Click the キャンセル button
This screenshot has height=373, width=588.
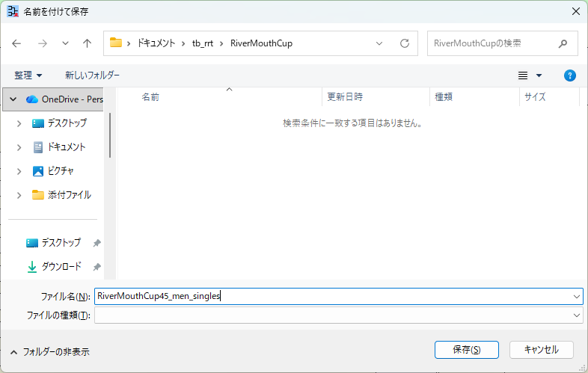click(541, 350)
